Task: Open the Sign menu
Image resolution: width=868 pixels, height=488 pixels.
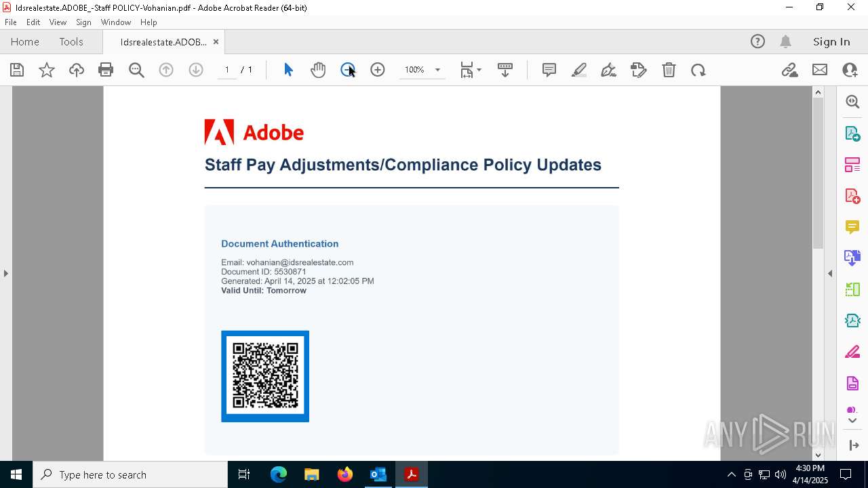Action: [83, 22]
